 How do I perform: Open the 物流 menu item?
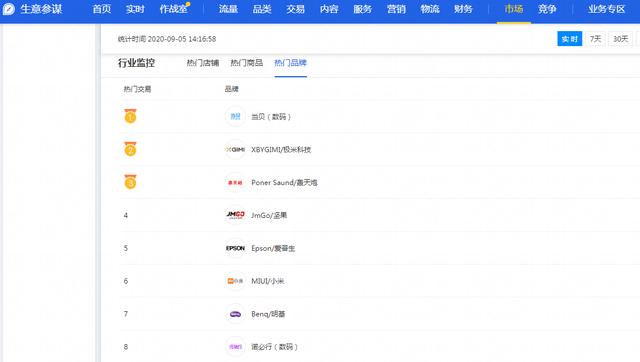point(429,9)
